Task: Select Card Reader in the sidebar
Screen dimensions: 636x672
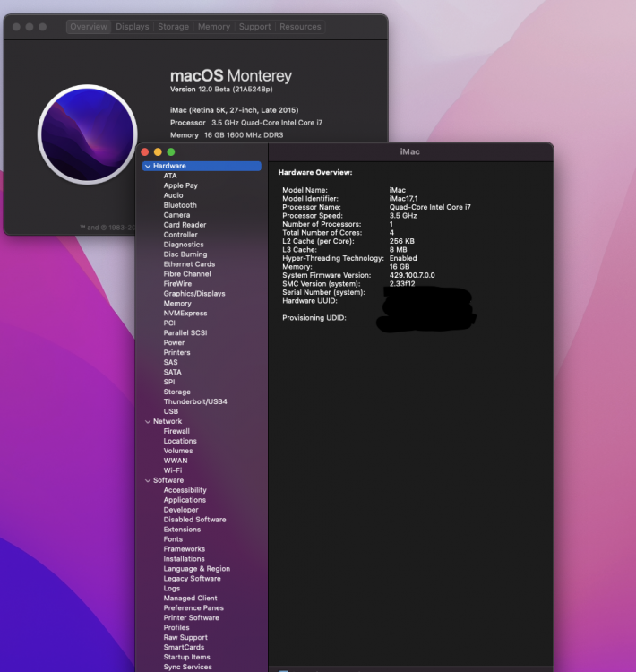Action: [185, 225]
